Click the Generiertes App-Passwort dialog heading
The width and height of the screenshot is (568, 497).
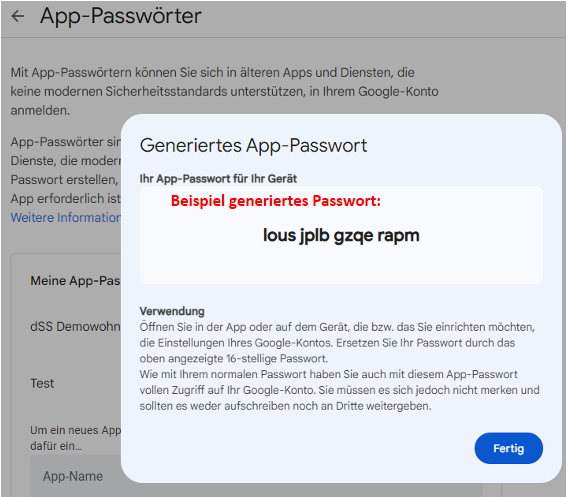click(x=253, y=146)
